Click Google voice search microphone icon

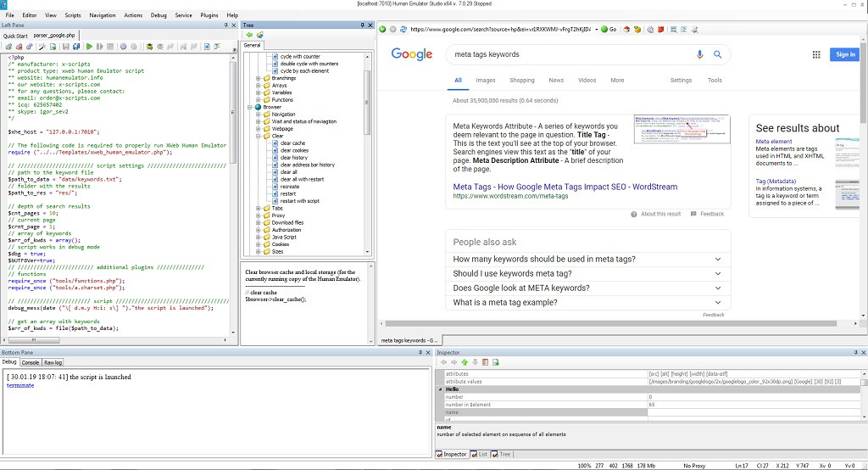699,54
